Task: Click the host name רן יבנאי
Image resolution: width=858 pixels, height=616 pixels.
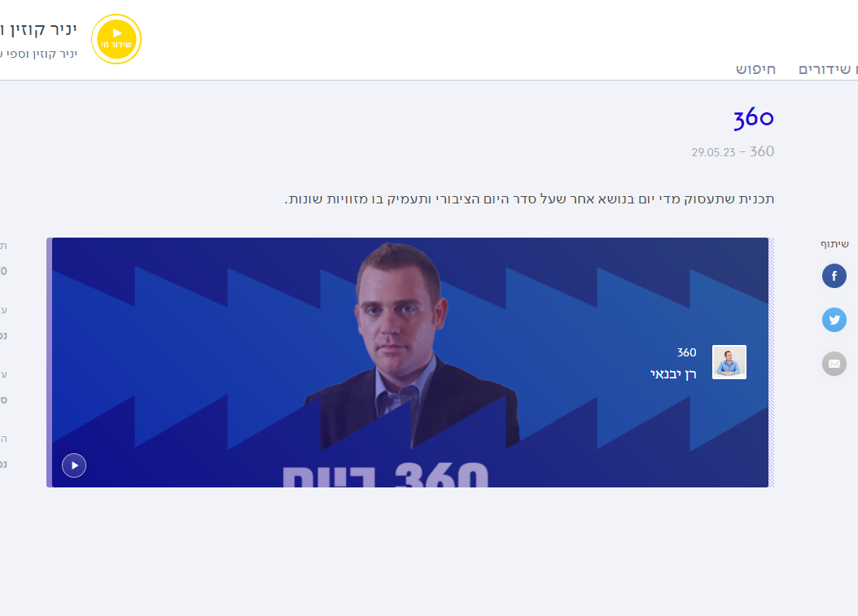Action: coord(673,374)
